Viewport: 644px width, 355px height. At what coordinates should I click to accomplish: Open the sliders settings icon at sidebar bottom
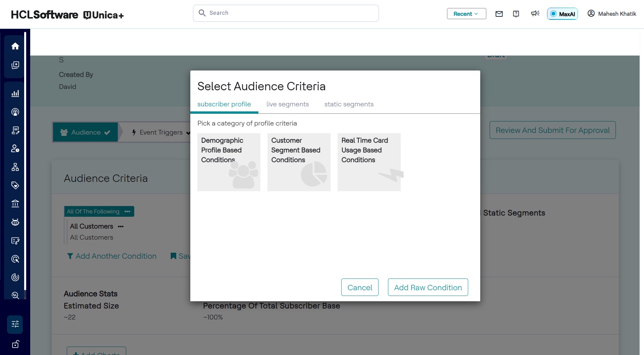pos(15,324)
